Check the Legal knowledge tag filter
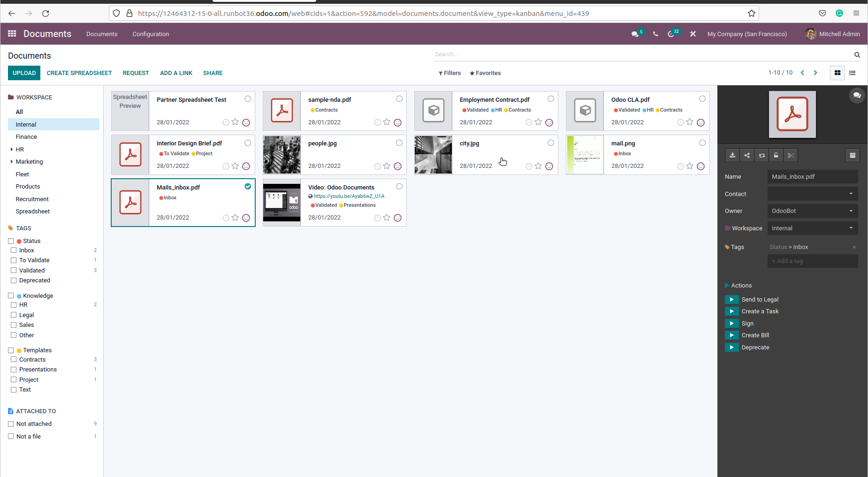The image size is (868, 477). pos(14,315)
